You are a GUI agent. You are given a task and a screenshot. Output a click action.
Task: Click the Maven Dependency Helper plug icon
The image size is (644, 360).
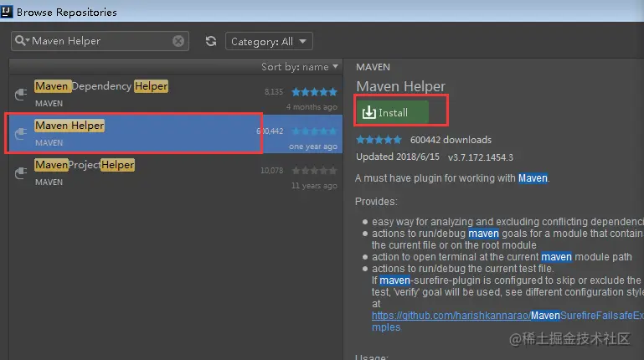(21, 95)
